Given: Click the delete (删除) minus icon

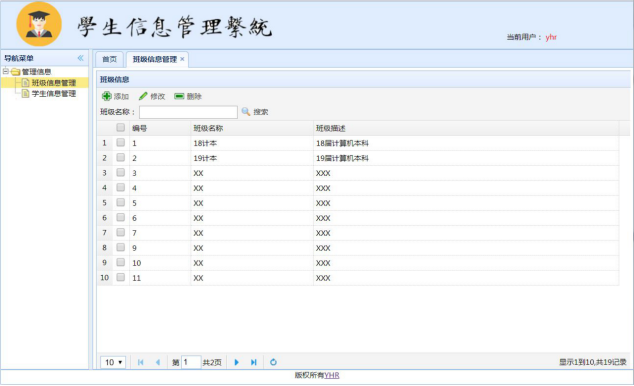Looking at the screenshot, I should click(179, 96).
